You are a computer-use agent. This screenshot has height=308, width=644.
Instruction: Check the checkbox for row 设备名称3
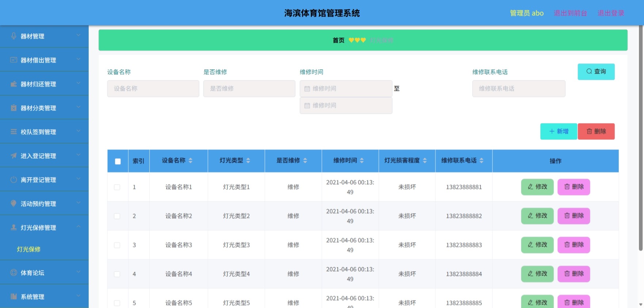[x=117, y=245]
